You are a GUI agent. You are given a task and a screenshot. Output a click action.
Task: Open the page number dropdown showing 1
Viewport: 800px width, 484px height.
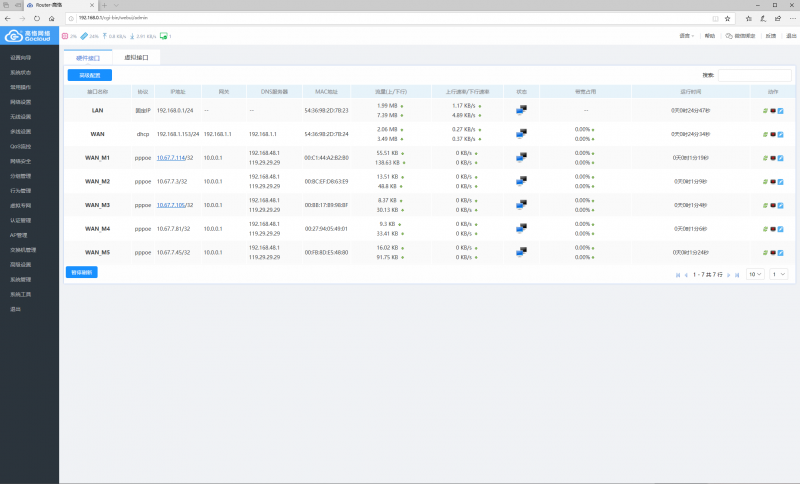click(779, 274)
